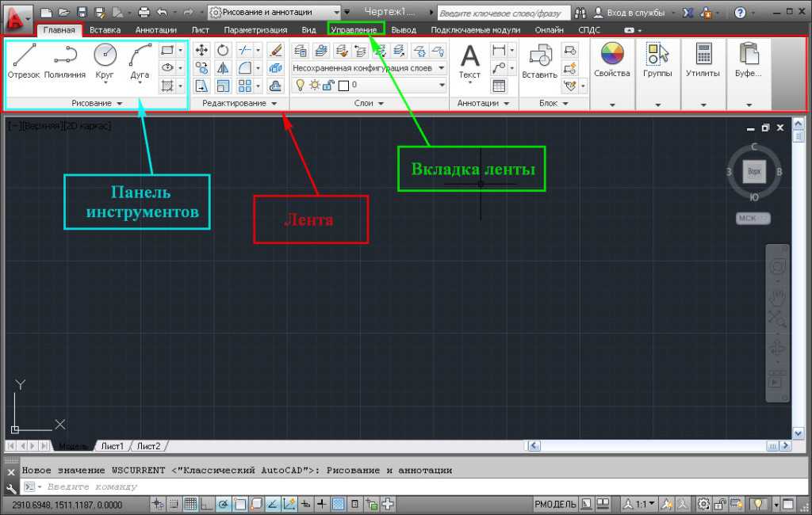Click the Вставить (Insert block) icon

click(x=540, y=60)
